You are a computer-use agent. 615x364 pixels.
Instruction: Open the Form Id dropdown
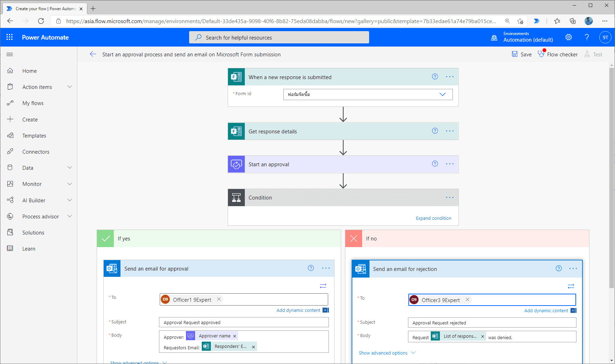442,94
